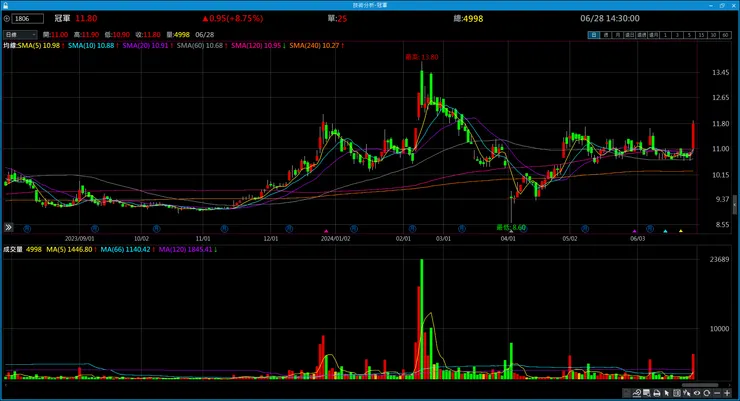Click the 成交量 volume panel title
Viewport: 740px width, 401px height.
[13, 249]
